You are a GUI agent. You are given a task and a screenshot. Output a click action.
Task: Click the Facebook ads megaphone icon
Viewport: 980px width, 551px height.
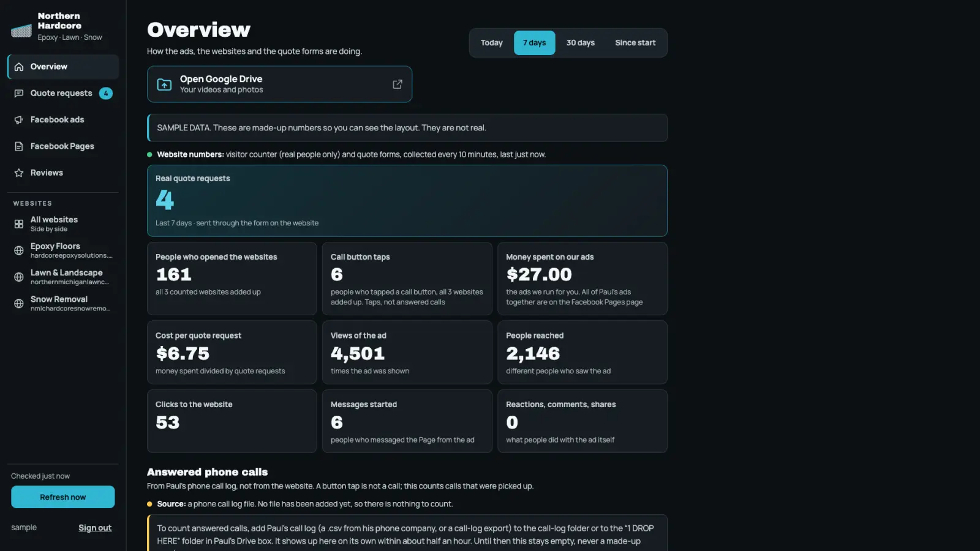point(19,120)
